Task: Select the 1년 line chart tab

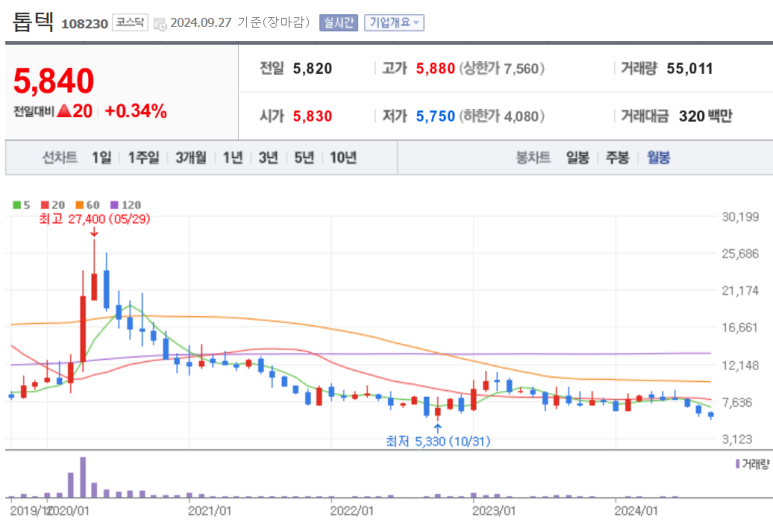Action: click(233, 158)
